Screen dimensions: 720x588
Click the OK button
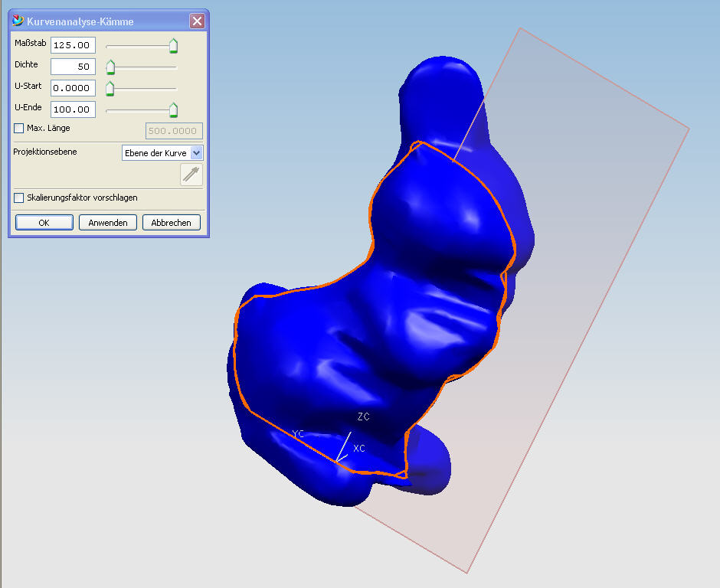click(44, 223)
